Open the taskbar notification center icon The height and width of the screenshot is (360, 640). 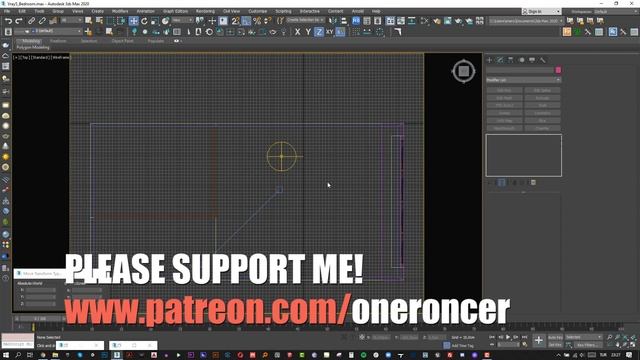(x=629, y=356)
